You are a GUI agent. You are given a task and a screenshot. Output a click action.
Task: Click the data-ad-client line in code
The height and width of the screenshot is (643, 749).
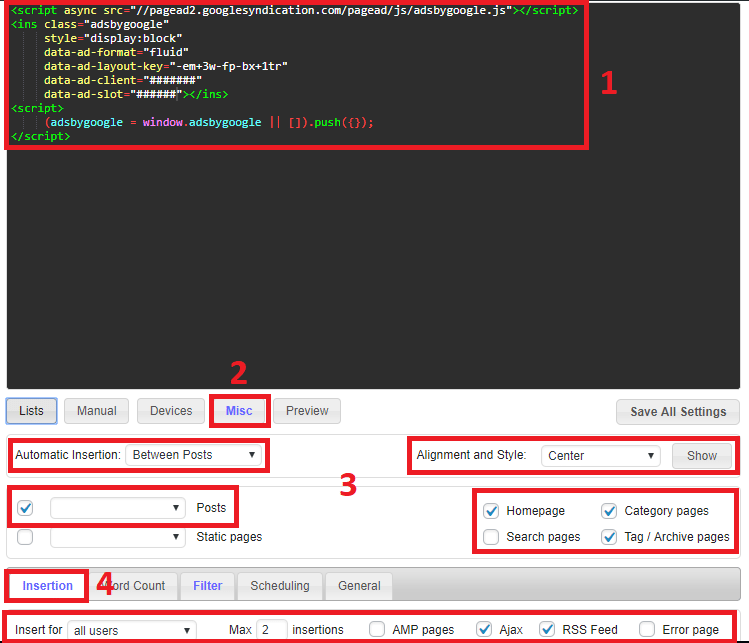coord(123,80)
